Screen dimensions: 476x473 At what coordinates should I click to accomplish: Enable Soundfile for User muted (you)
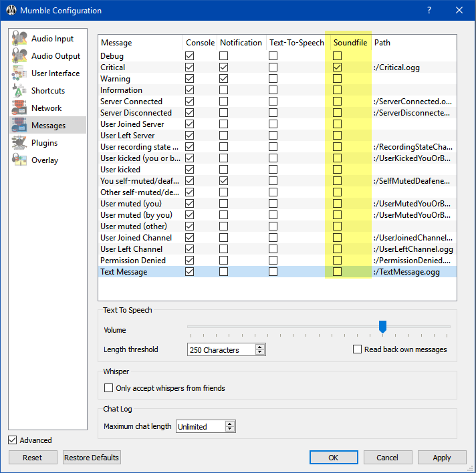tap(337, 204)
